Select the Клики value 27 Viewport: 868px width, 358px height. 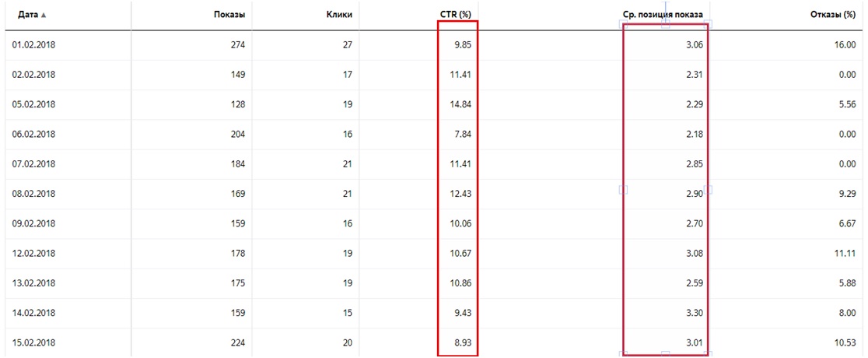(348, 45)
